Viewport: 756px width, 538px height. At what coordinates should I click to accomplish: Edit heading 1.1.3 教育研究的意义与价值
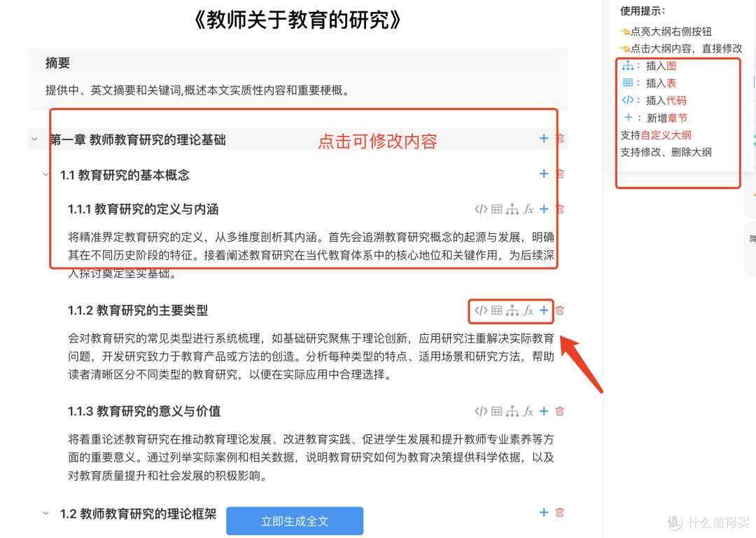click(144, 411)
